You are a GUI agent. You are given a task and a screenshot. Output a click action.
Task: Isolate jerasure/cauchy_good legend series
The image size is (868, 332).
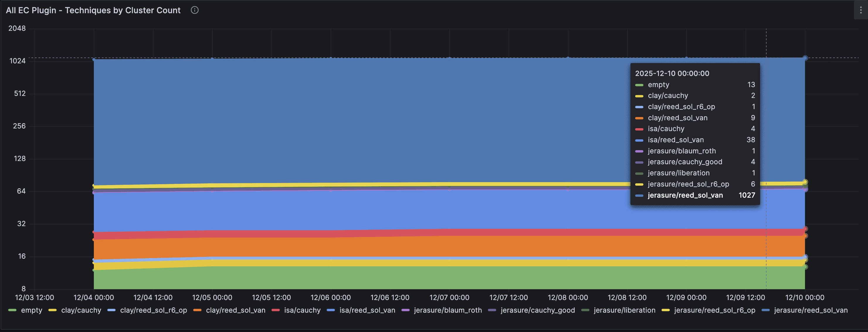coord(538,310)
